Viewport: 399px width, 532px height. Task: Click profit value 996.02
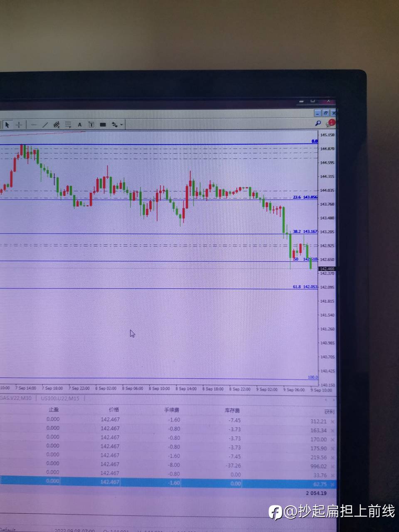tap(318, 466)
